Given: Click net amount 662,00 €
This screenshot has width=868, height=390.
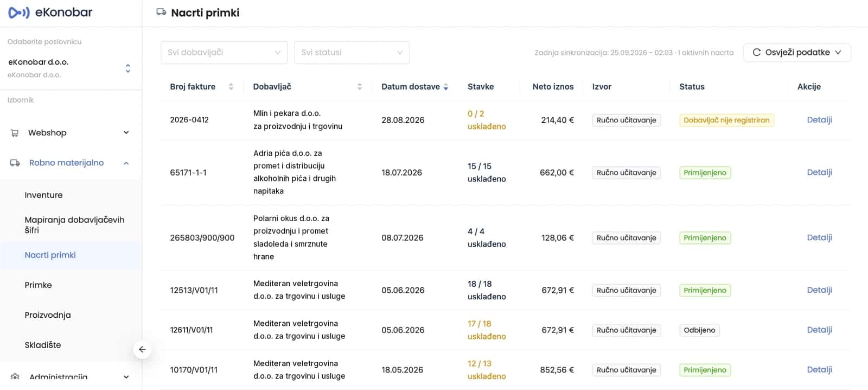Looking at the screenshot, I should (557, 172).
